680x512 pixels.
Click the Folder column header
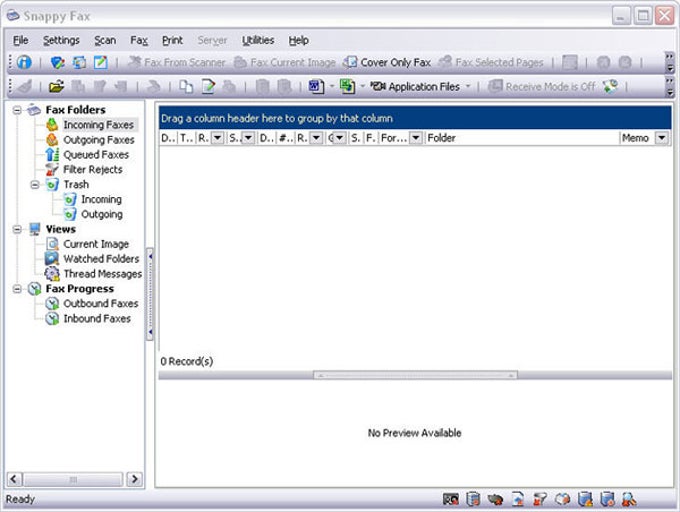tap(522, 138)
